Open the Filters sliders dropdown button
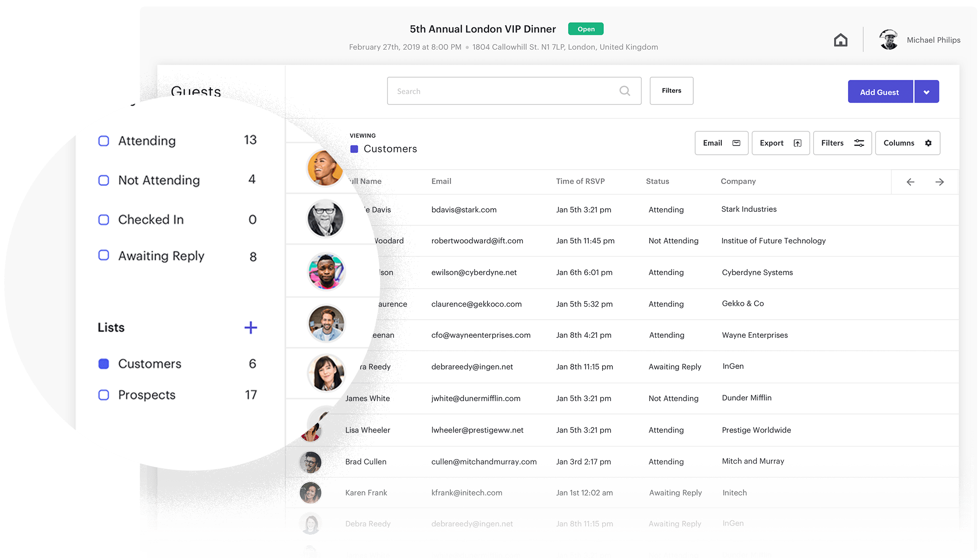Screen dimensions: 980x558 coord(842,143)
